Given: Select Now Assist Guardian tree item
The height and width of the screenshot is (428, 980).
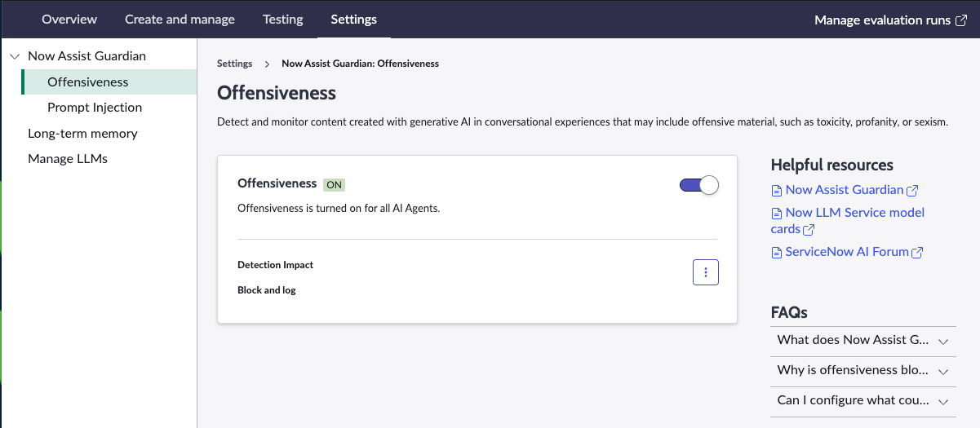Looking at the screenshot, I should [x=86, y=56].
